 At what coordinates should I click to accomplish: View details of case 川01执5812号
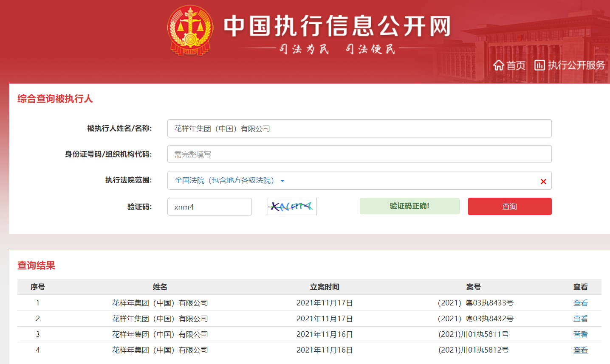(581, 350)
